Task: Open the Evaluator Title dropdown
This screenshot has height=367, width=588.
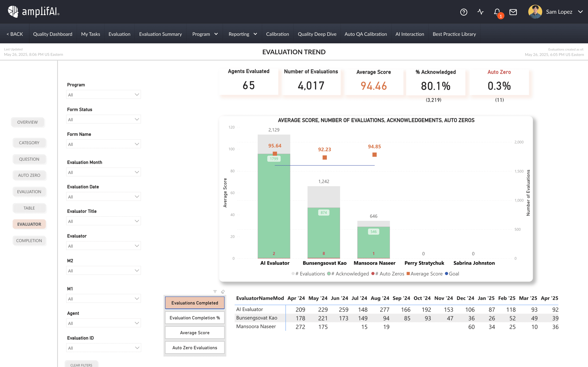Action: coord(104,221)
